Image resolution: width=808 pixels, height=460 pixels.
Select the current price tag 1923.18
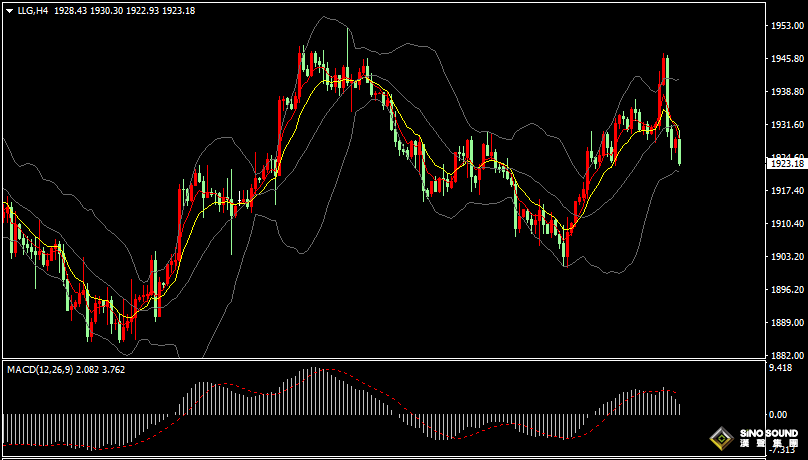coord(786,163)
